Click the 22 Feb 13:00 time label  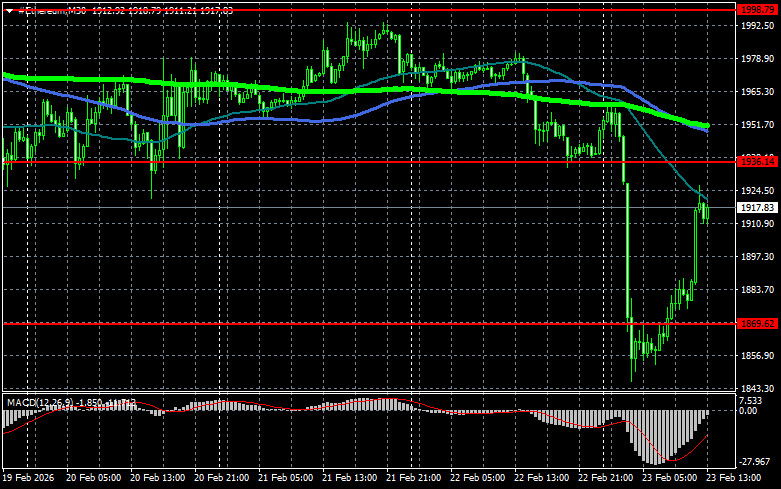[543, 479]
